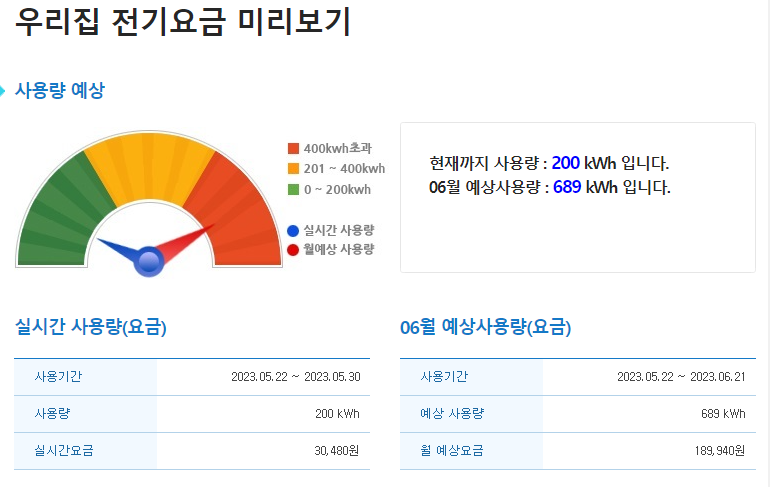
Task: Click the 사용량 row label
Action: tap(52, 413)
